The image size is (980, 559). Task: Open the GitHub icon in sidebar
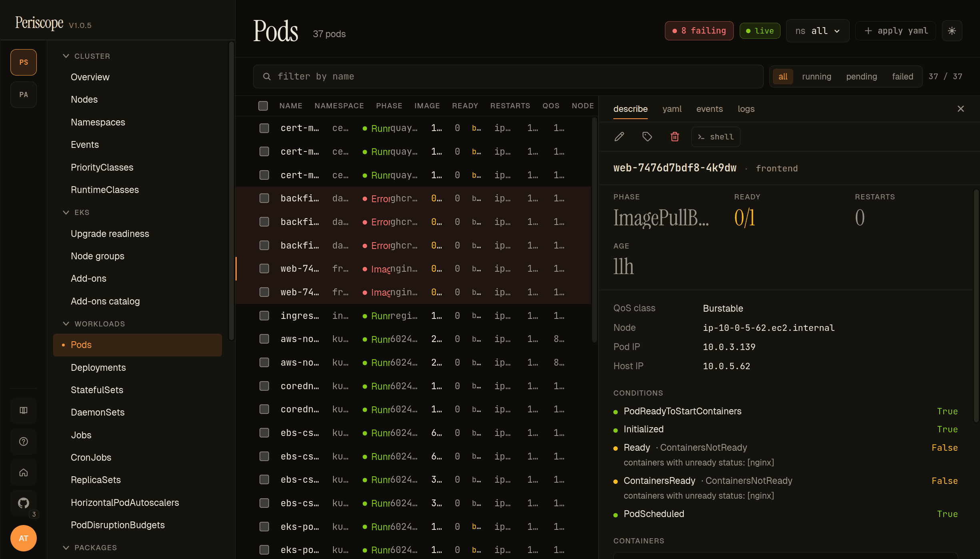pos(24,503)
